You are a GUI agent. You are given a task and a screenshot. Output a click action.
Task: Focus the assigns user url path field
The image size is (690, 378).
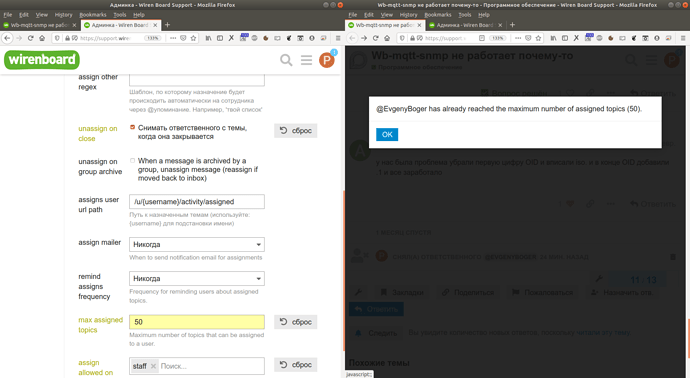click(197, 202)
